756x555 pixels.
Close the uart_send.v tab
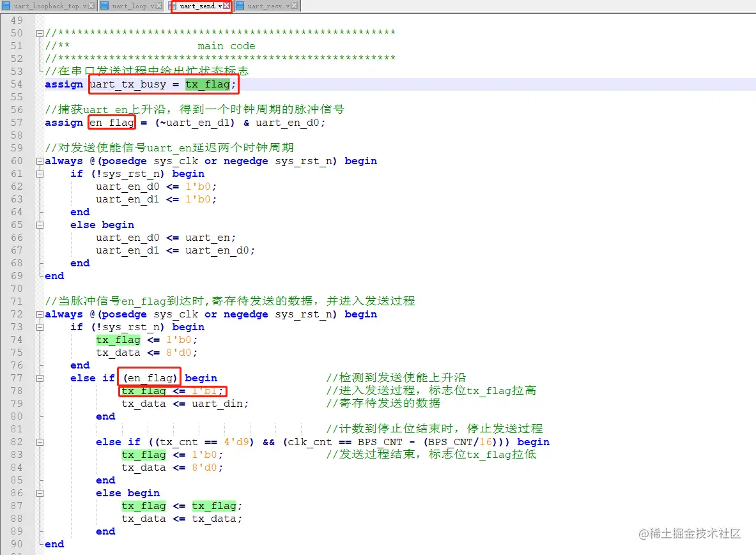click(x=226, y=6)
